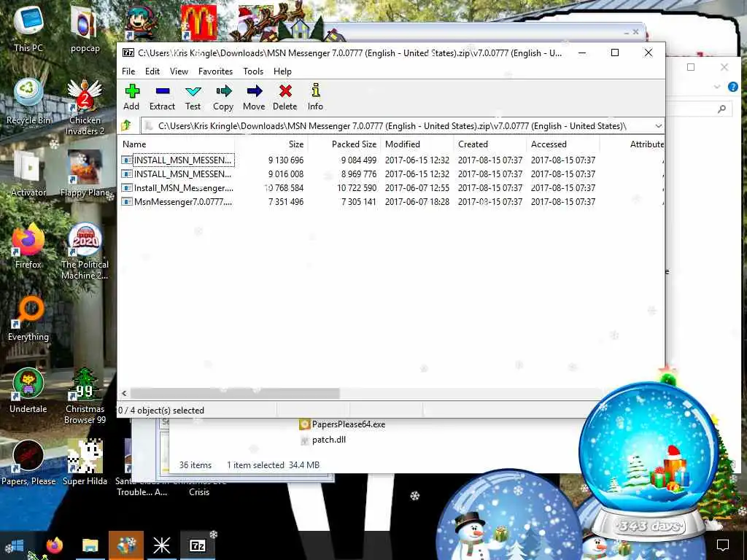Open the Tools menu
The height and width of the screenshot is (560, 747).
click(253, 71)
